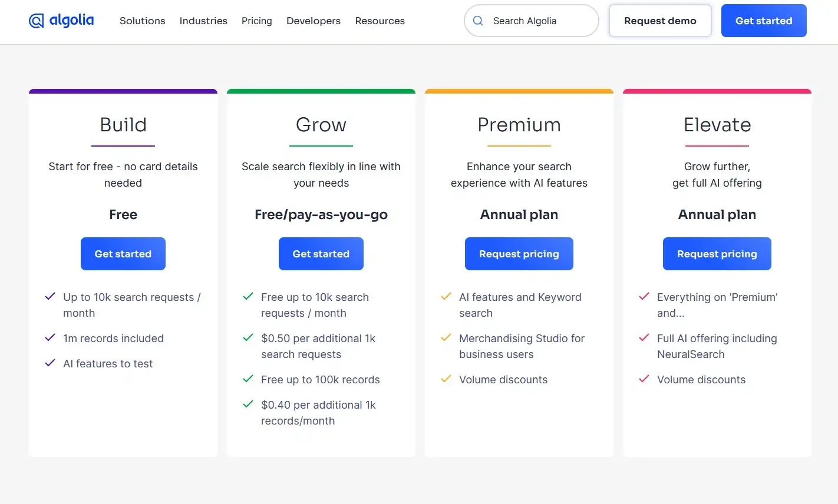Click 'AI features to test' text
838x504 pixels.
pyautogui.click(x=108, y=364)
